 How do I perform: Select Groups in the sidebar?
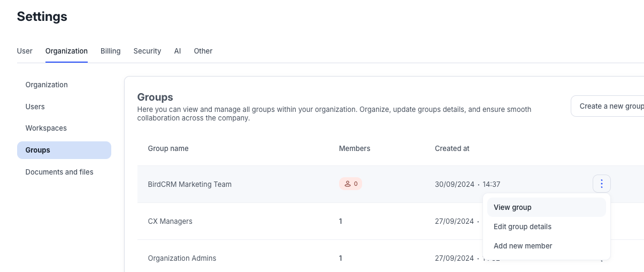(x=38, y=150)
